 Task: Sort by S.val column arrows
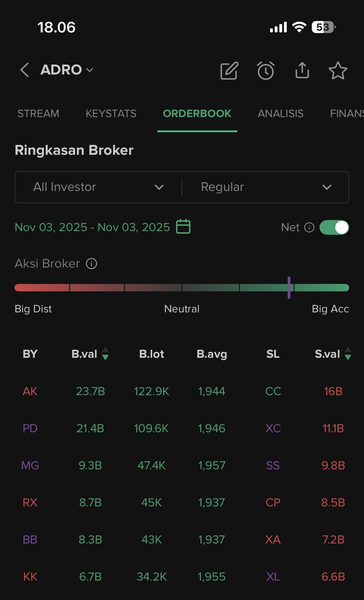coord(348,354)
